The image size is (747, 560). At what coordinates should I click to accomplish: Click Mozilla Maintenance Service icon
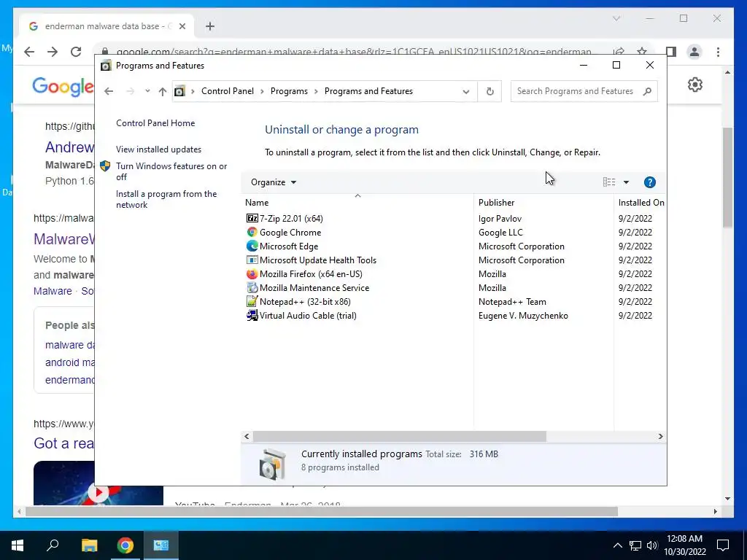click(252, 287)
